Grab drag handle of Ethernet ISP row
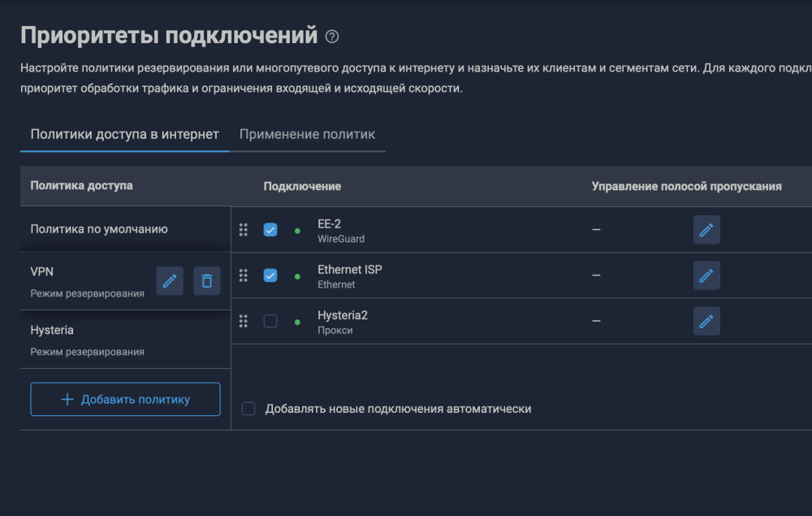 pyautogui.click(x=244, y=275)
